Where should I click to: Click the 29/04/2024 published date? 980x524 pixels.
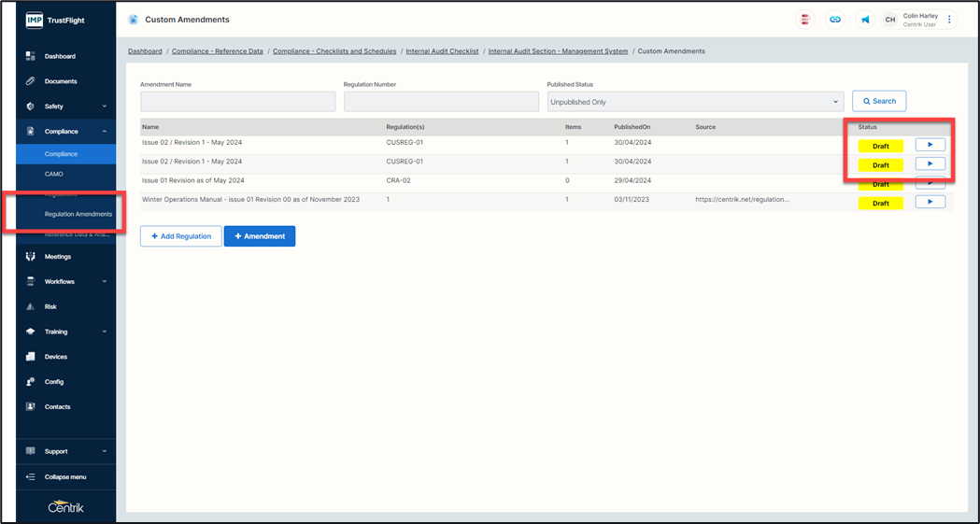pyautogui.click(x=632, y=180)
